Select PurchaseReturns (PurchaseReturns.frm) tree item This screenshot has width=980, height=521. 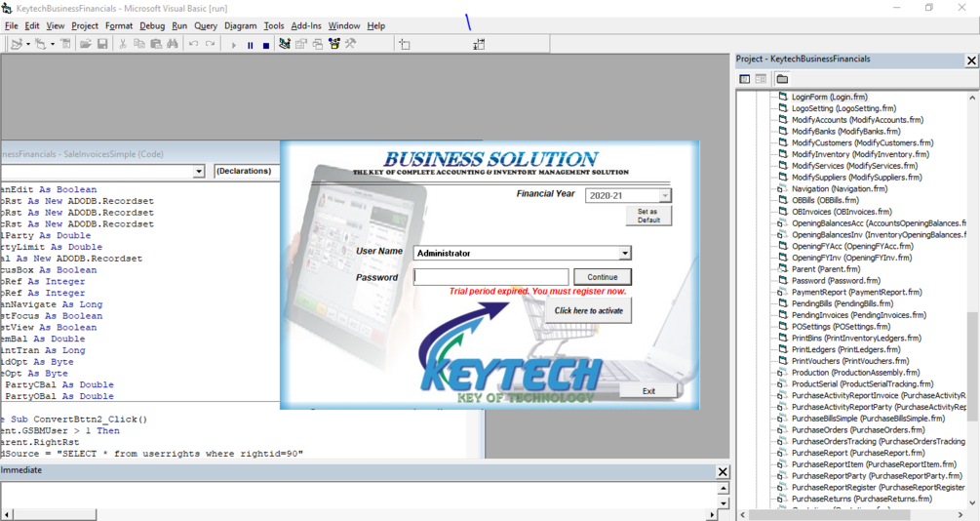(x=861, y=499)
